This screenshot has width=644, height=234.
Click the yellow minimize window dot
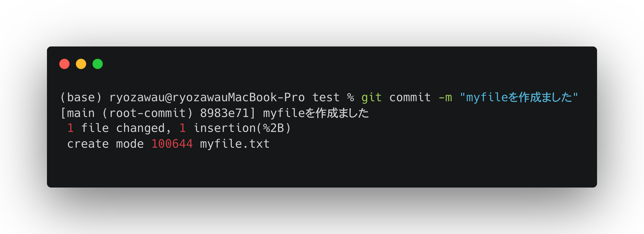[81, 64]
